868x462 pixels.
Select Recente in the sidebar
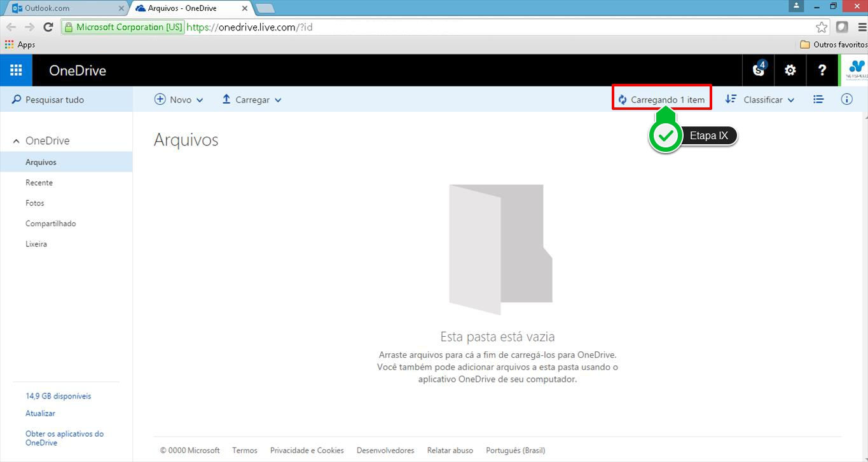(x=39, y=183)
